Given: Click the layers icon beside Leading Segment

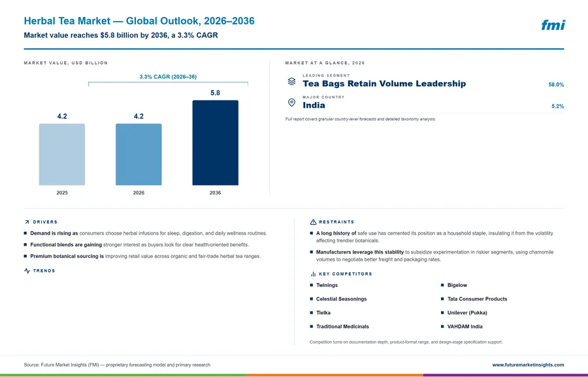Looking at the screenshot, I should click(291, 82).
